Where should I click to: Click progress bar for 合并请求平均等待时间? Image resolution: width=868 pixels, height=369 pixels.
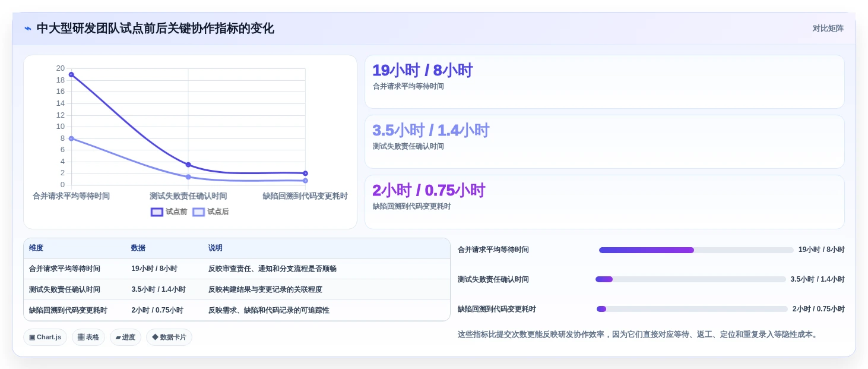(696, 250)
